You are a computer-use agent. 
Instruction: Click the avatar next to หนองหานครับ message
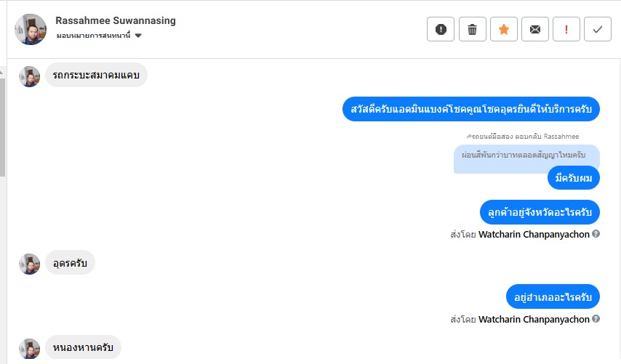click(x=29, y=349)
